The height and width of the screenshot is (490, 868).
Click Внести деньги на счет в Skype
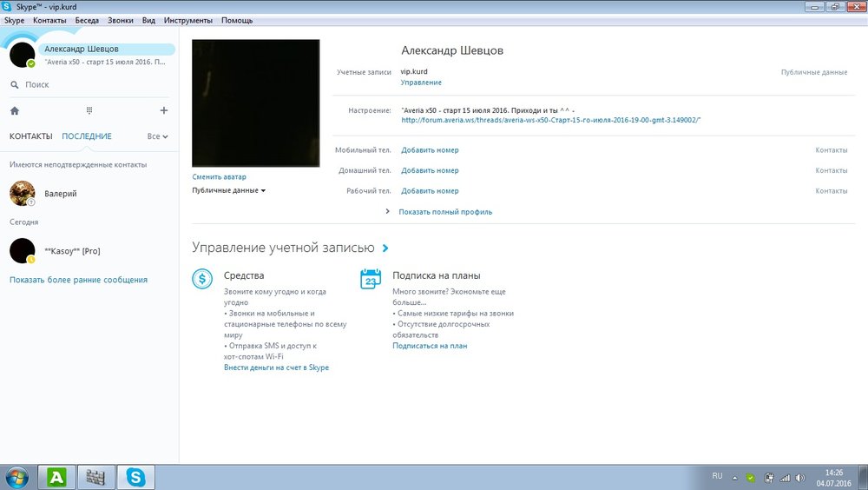point(276,367)
